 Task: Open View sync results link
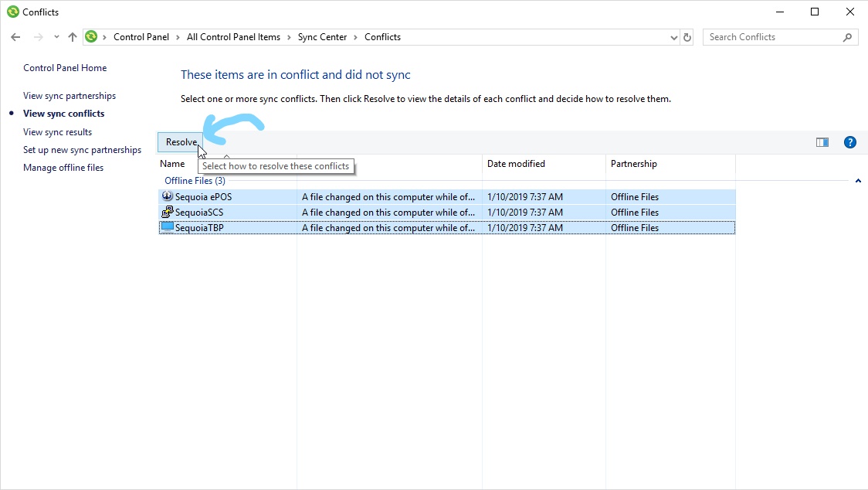[57, 132]
